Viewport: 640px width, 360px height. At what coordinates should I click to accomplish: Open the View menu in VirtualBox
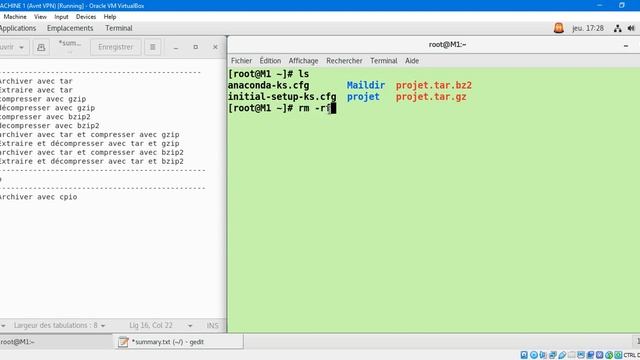40,17
